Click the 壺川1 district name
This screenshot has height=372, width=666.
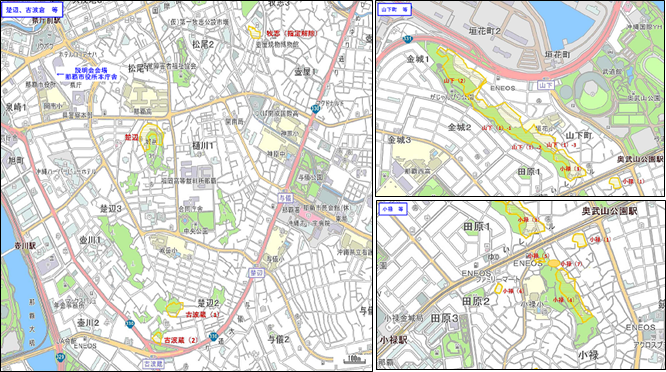click(x=90, y=240)
